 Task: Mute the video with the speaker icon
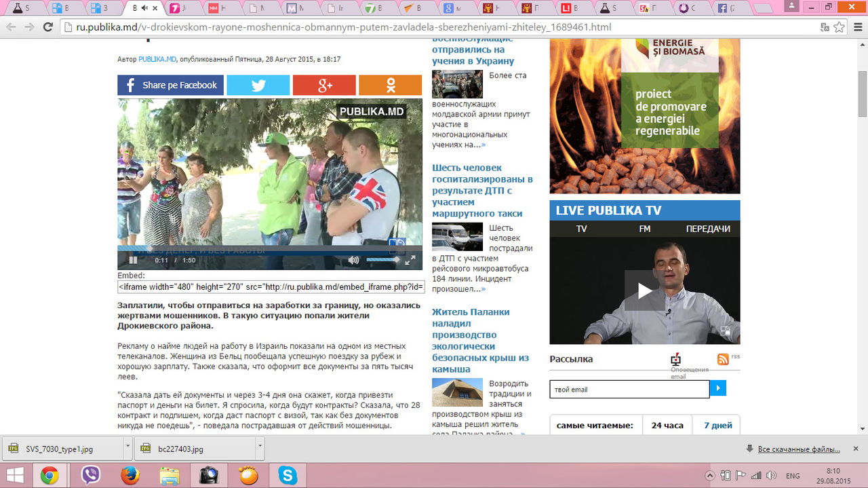tap(353, 260)
